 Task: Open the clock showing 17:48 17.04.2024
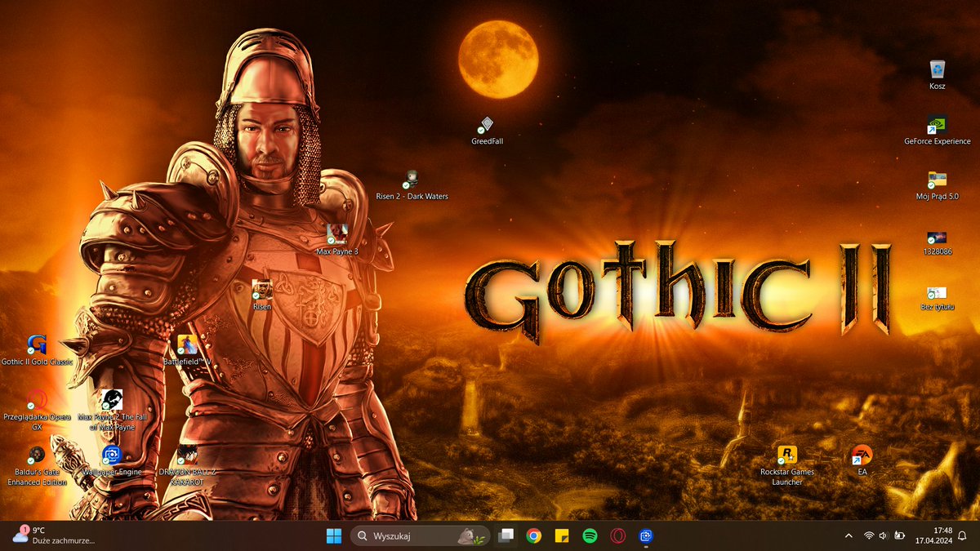tap(934, 535)
